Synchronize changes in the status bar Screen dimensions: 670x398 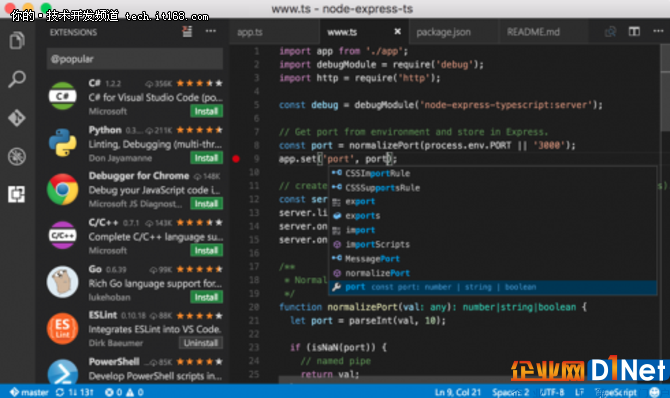coord(75,392)
